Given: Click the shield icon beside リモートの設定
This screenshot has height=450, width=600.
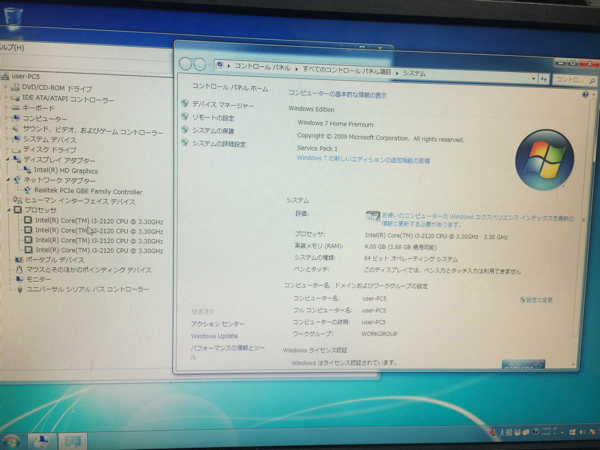Looking at the screenshot, I should click(x=185, y=116).
